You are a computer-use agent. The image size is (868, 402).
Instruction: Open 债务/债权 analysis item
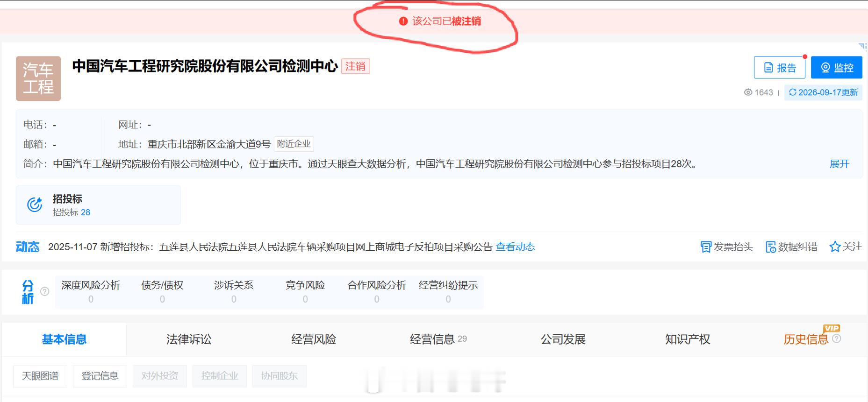(162, 292)
